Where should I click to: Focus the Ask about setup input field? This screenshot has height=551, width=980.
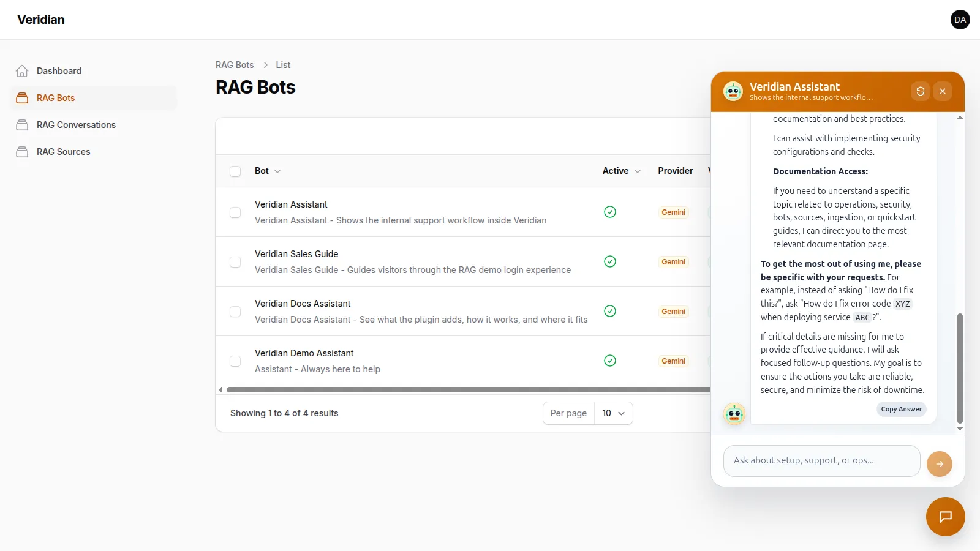[821, 461]
